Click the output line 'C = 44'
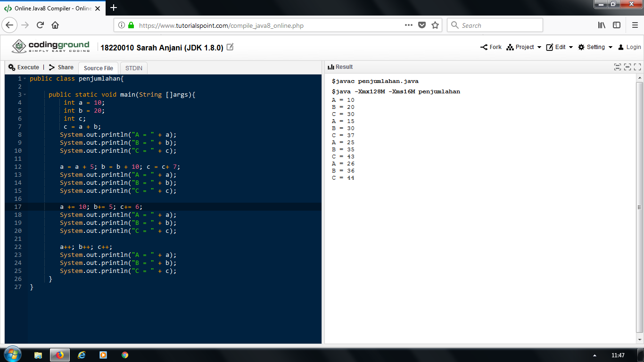644x362 pixels. [x=343, y=178]
